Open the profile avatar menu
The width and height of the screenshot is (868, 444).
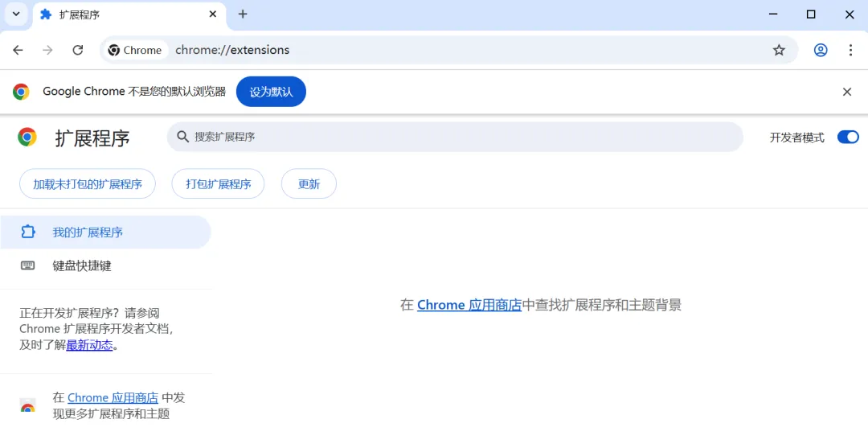point(821,51)
